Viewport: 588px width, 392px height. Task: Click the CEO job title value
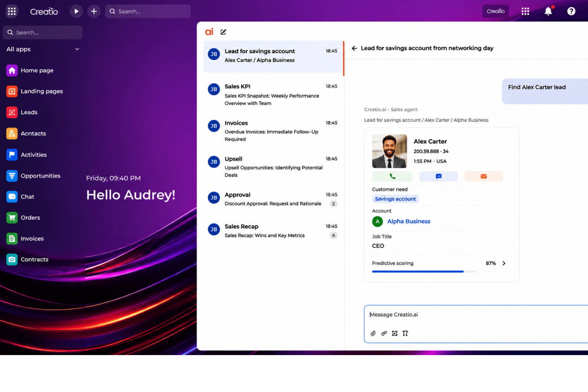coord(378,246)
